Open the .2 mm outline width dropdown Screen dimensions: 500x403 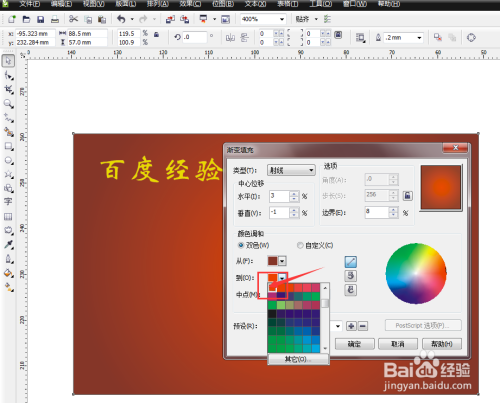pos(419,38)
